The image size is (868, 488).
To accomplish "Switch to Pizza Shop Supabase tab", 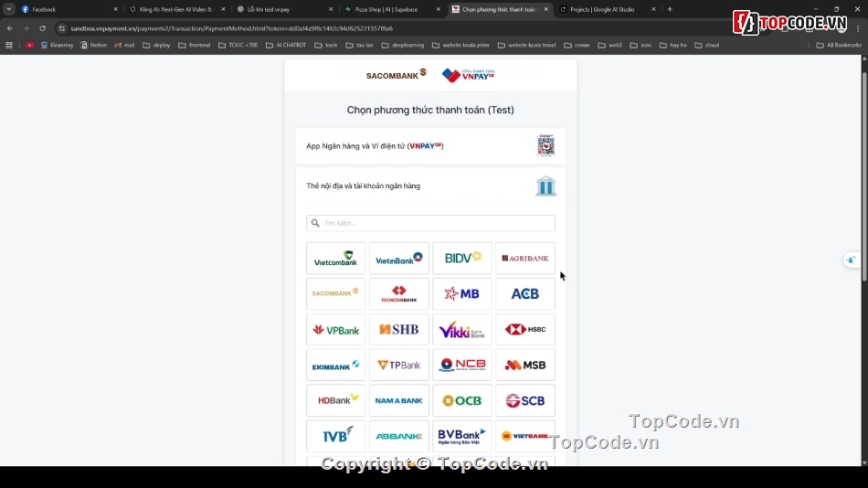I will 392,9.
